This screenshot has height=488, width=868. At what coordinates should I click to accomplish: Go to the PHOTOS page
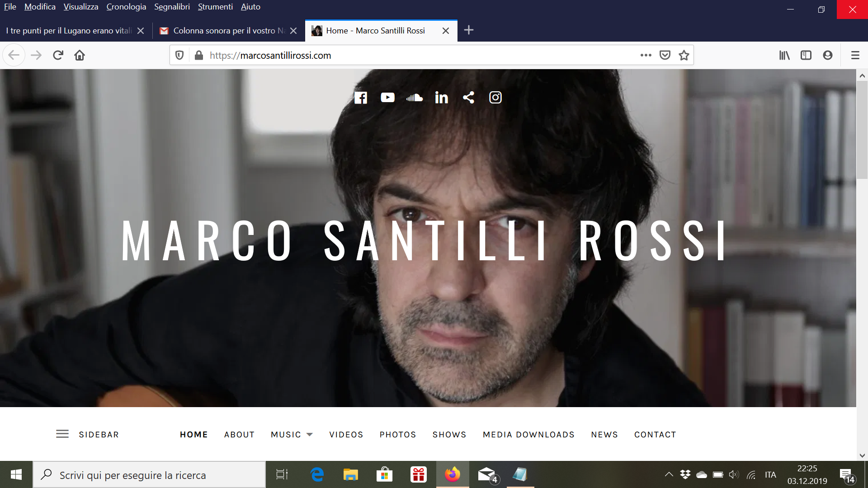pyautogui.click(x=398, y=434)
